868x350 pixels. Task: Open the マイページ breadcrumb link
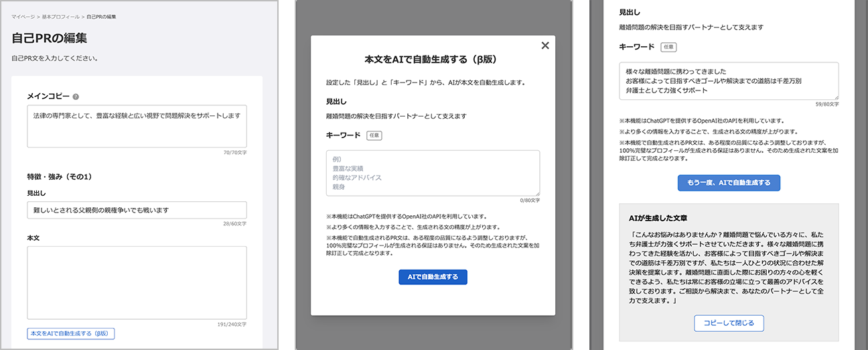[x=23, y=16]
